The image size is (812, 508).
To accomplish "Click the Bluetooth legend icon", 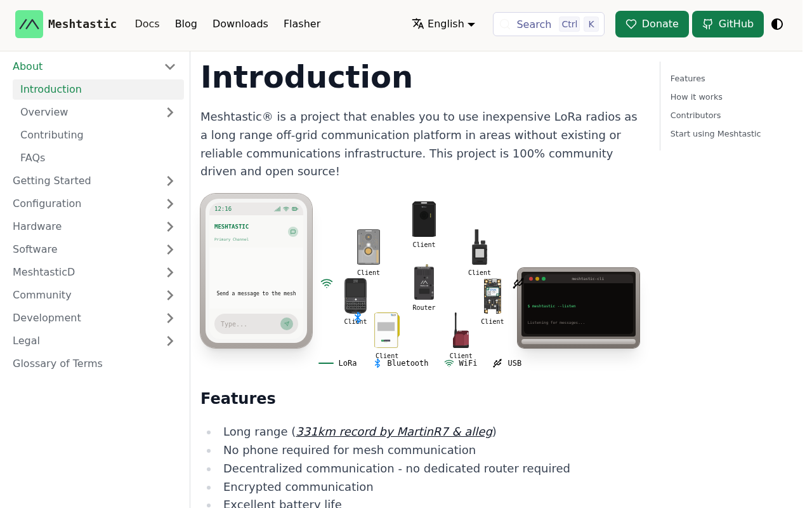I will 377,363.
